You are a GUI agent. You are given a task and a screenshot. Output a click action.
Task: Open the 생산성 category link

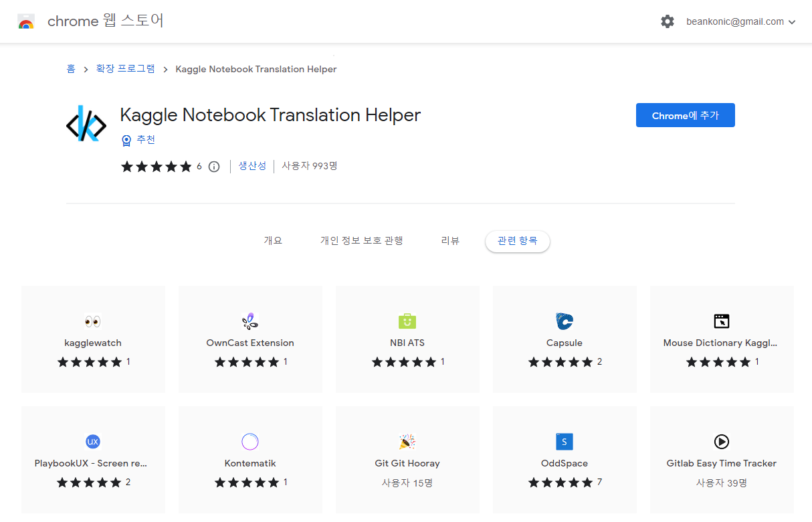click(x=252, y=166)
